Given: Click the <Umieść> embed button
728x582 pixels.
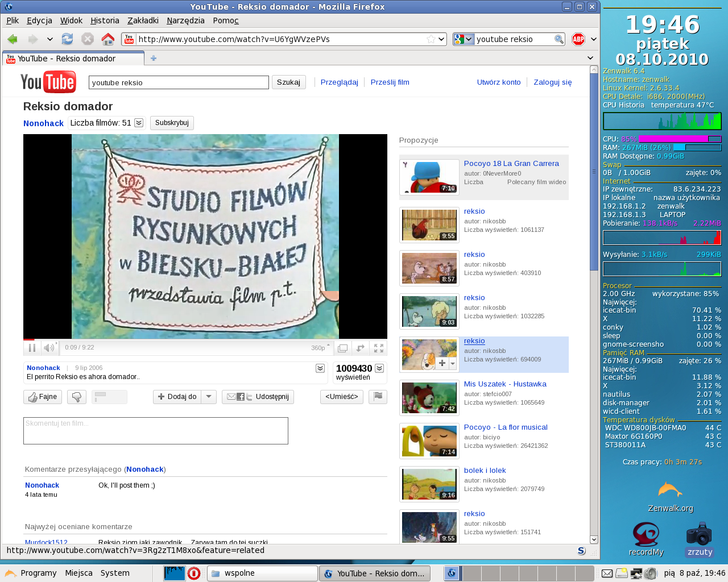Looking at the screenshot, I should [x=342, y=397].
